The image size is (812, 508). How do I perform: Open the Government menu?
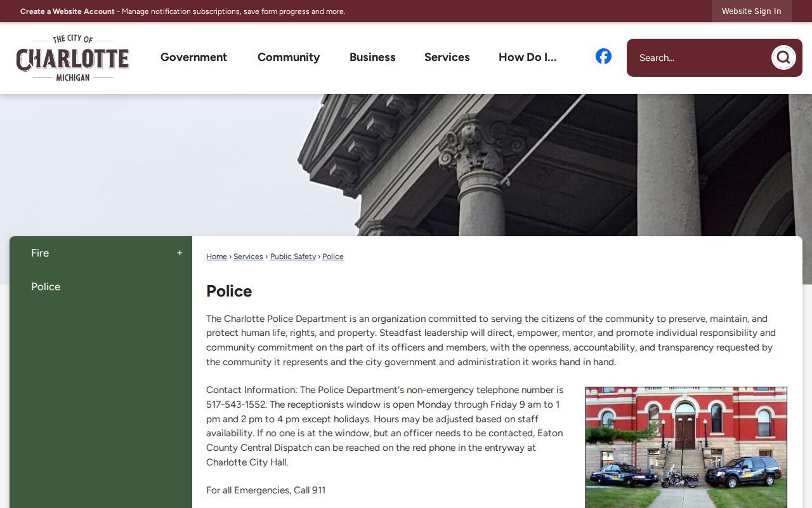coord(193,57)
